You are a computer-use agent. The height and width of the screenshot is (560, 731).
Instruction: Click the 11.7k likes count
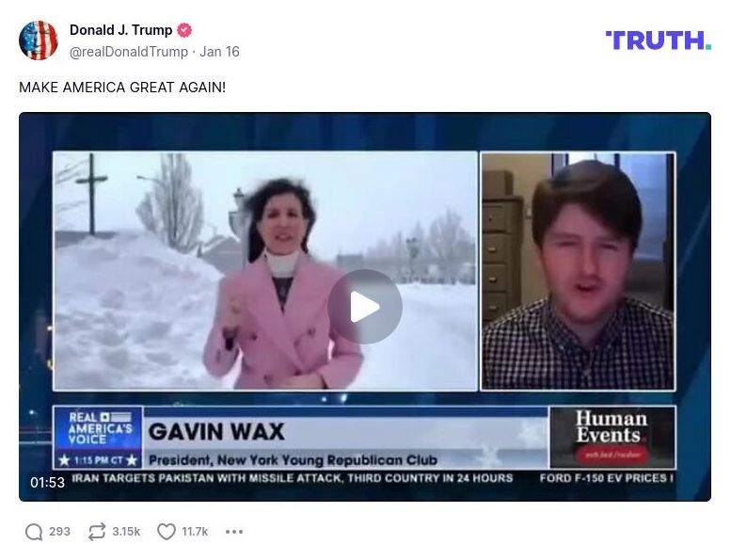[x=195, y=532]
